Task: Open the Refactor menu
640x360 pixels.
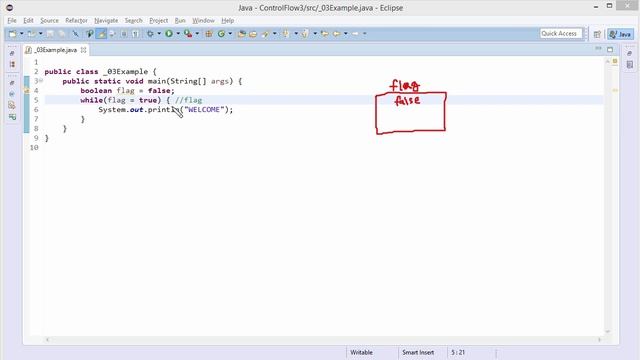Action: 76,20
